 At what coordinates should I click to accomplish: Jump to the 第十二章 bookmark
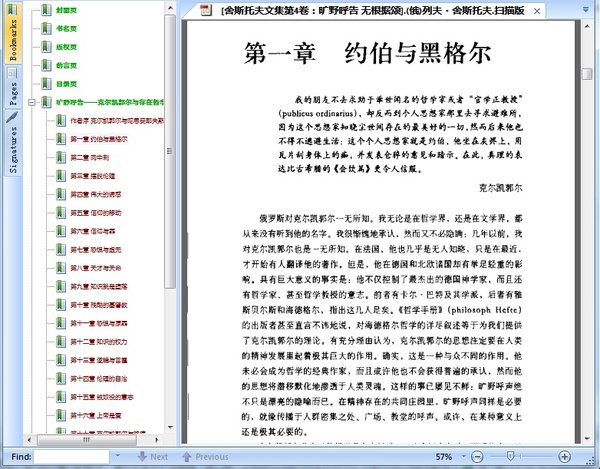[99, 342]
